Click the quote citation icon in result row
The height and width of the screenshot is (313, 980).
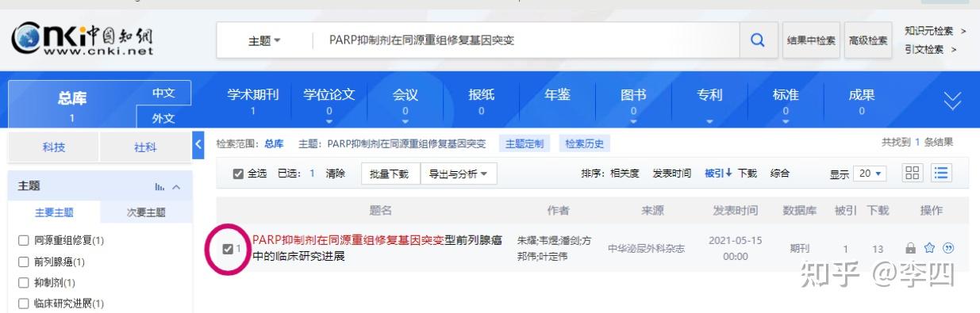click(948, 248)
